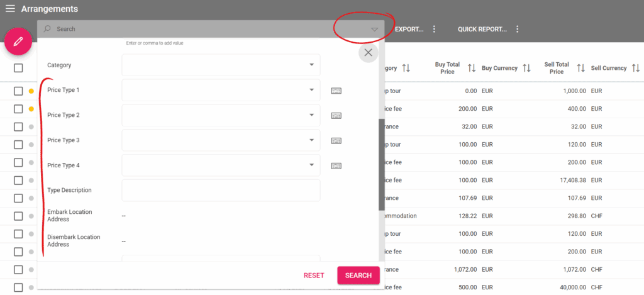Click the keyboard icon beside Price Type 4
This screenshot has width=644, height=295.
336,166
